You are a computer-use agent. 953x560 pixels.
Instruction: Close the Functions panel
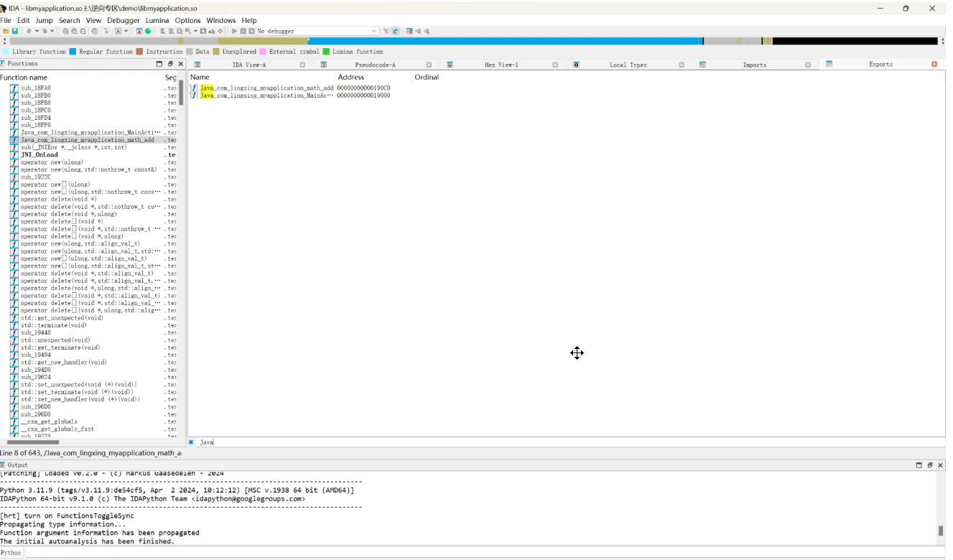pyautogui.click(x=181, y=64)
